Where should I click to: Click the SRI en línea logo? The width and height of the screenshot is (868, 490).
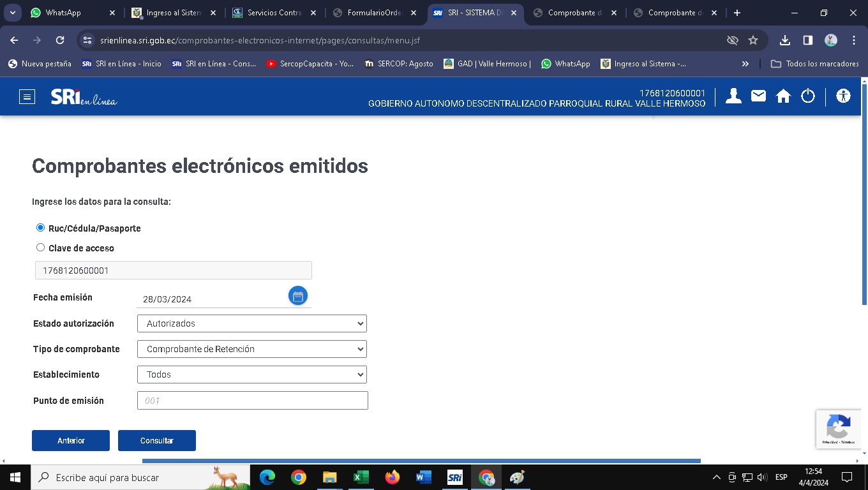click(84, 97)
